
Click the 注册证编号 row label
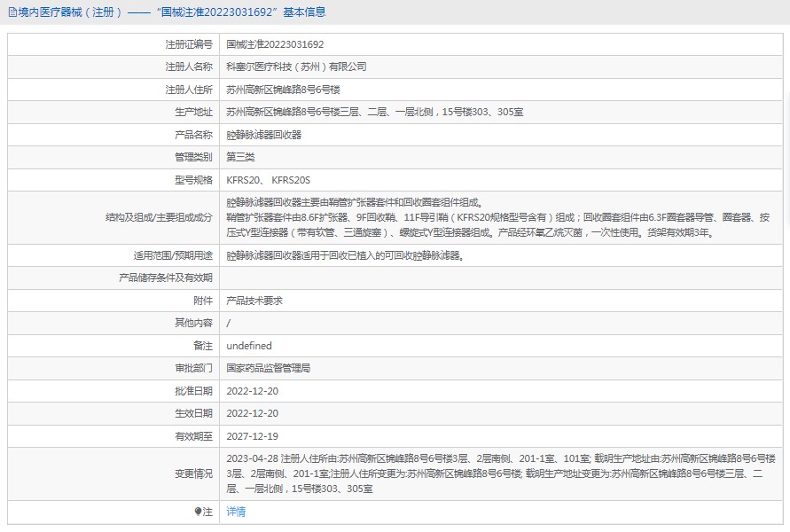189,44
